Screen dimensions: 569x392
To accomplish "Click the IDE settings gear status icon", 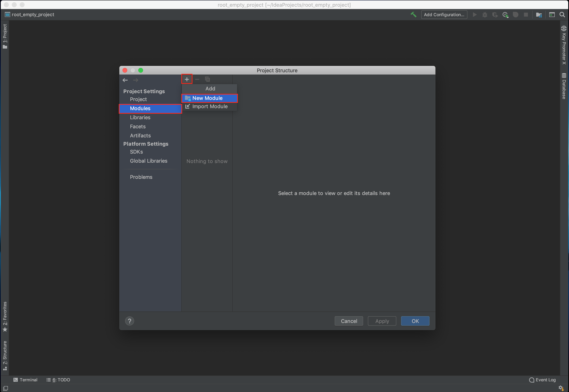I will pyautogui.click(x=561, y=388).
